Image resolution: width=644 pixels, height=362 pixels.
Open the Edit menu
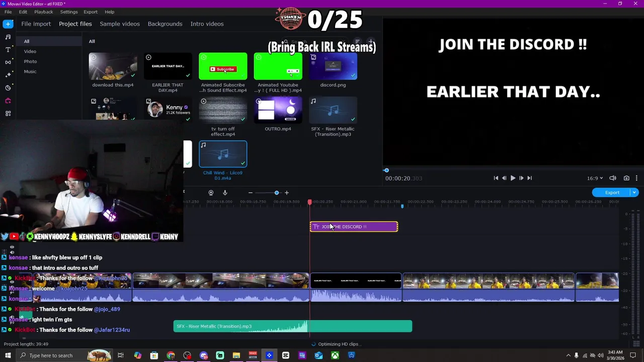[x=23, y=12]
